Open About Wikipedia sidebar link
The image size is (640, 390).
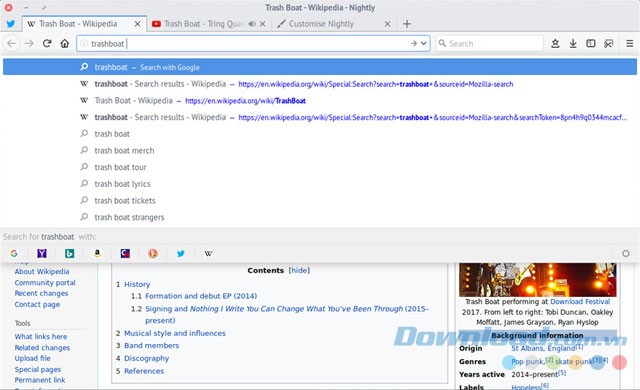click(42, 271)
